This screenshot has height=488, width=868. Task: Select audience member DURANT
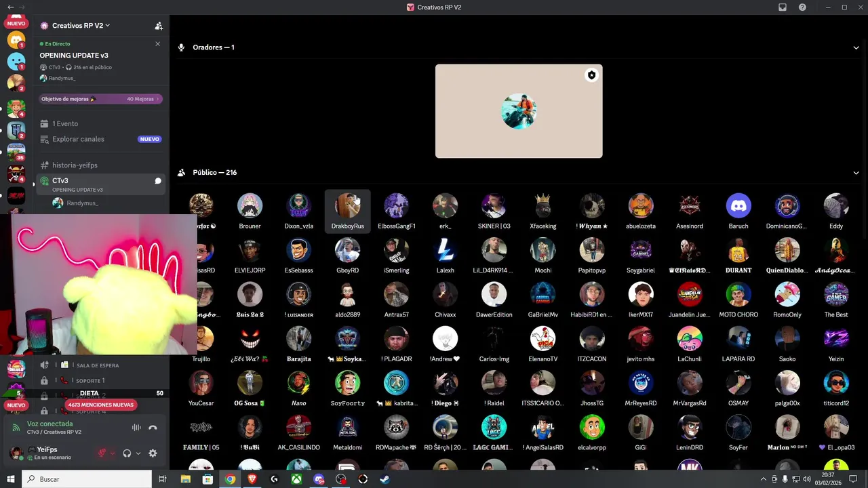[x=738, y=256]
